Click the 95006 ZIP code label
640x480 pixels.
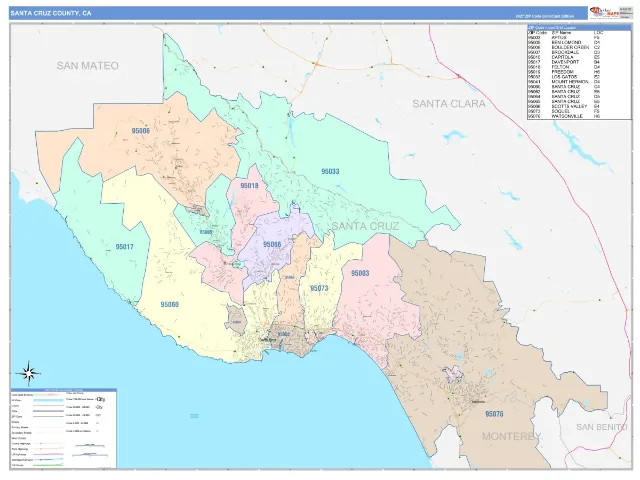(141, 131)
